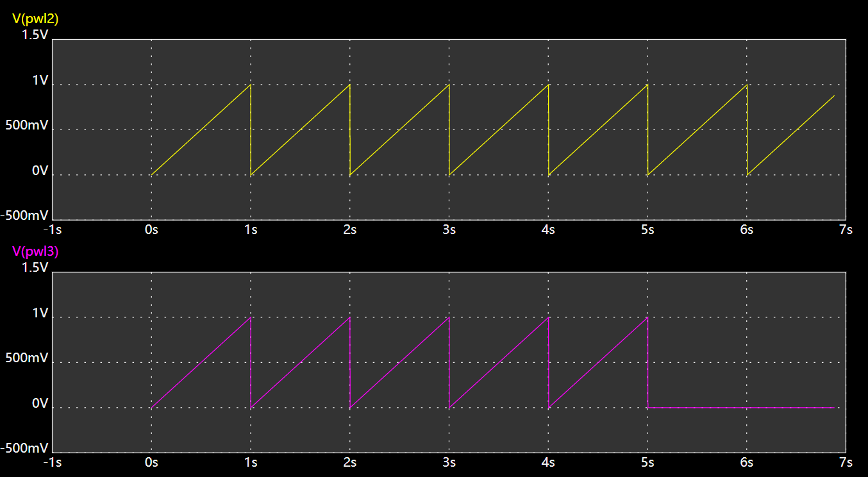Select the 4s tick label in bottom pane
The width and height of the screenshot is (868, 477).
[x=548, y=462]
